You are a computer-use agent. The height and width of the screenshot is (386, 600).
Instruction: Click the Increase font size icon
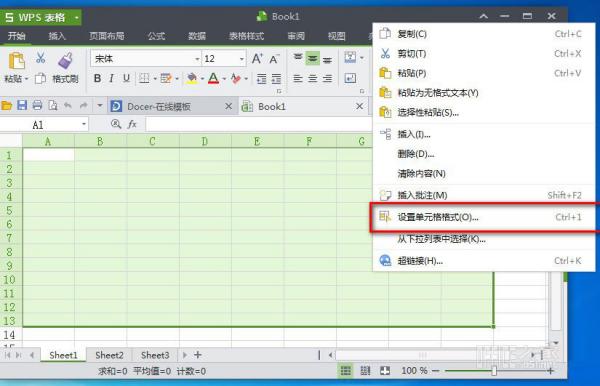(x=257, y=59)
